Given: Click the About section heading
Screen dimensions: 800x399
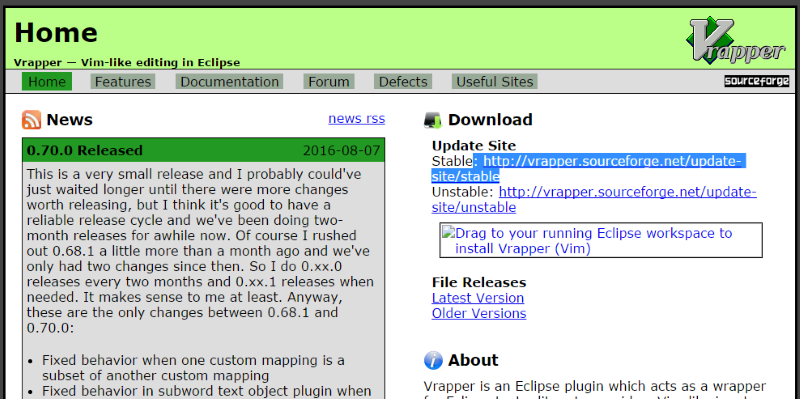Looking at the screenshot, I should [473, 360].
